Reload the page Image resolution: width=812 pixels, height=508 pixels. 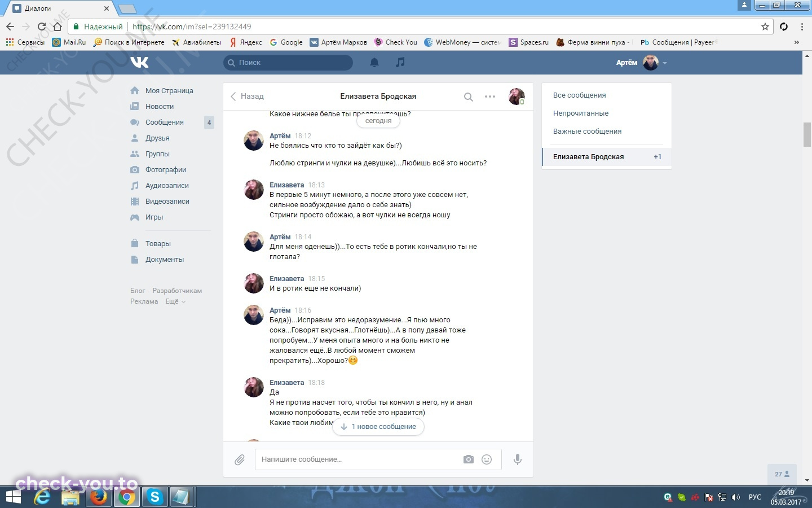42,27
